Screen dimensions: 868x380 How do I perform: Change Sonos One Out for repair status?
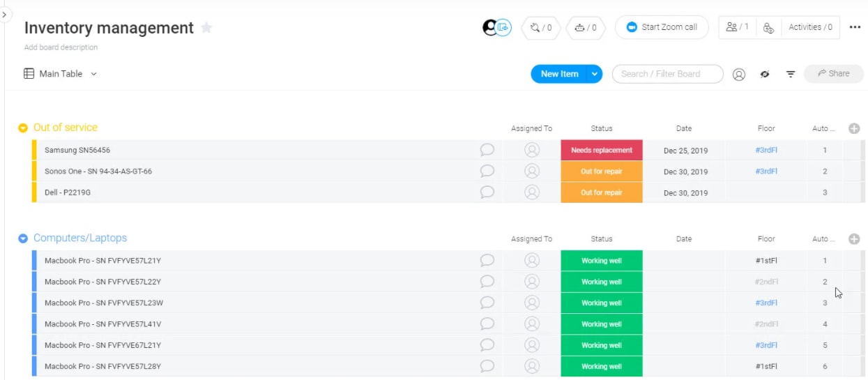click(602, 172)
